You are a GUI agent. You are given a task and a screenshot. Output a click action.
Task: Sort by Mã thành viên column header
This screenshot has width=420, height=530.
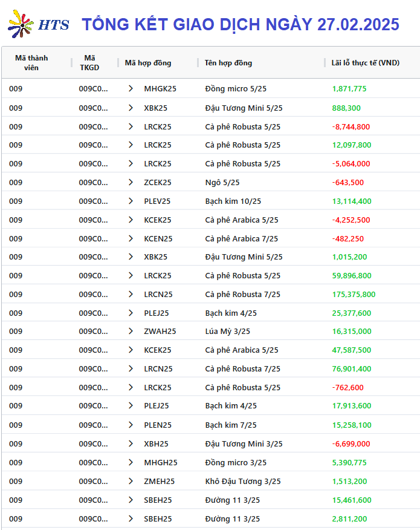click(x=31, y=63)
